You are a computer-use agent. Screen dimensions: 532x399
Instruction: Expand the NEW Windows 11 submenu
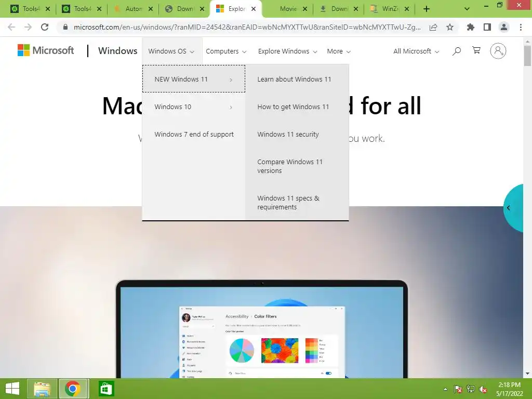pyautogui.click(x=194, y=79)
